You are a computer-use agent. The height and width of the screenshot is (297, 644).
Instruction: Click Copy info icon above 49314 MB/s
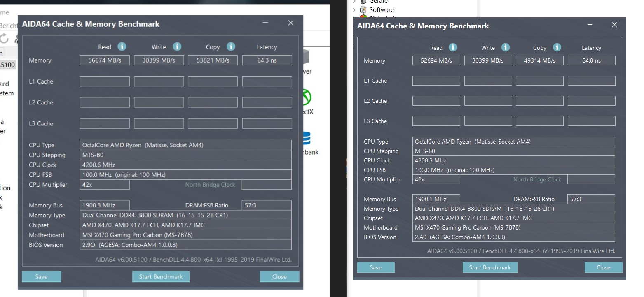557,47
